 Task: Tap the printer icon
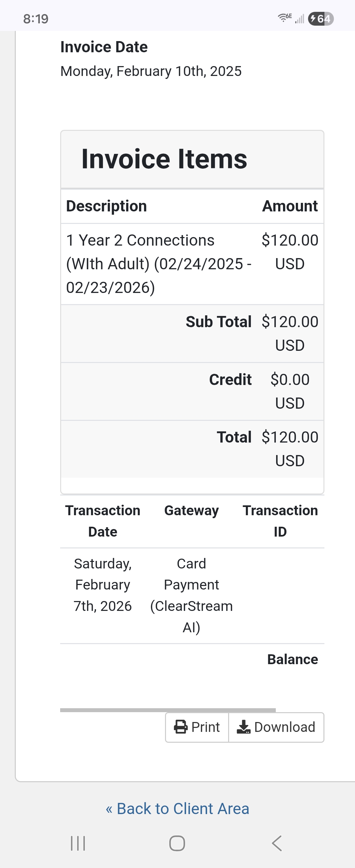pos(180,727)
